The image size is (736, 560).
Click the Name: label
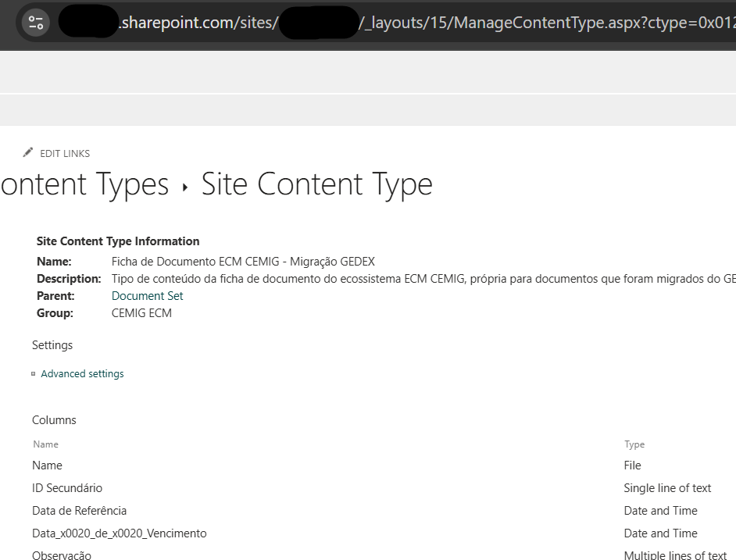tap(54, 262)
